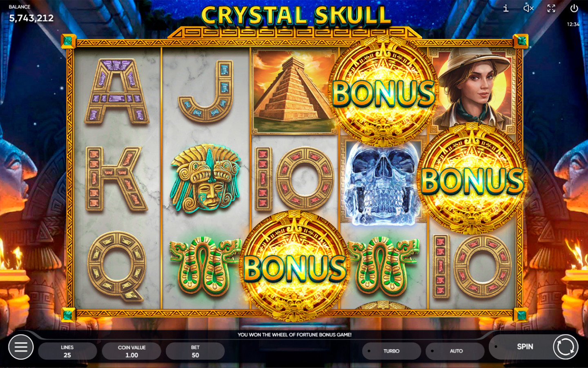This screenshot has height=368, width=588.
Task: Click the golden Aztec mask symbol
Action: coord(205,178)
